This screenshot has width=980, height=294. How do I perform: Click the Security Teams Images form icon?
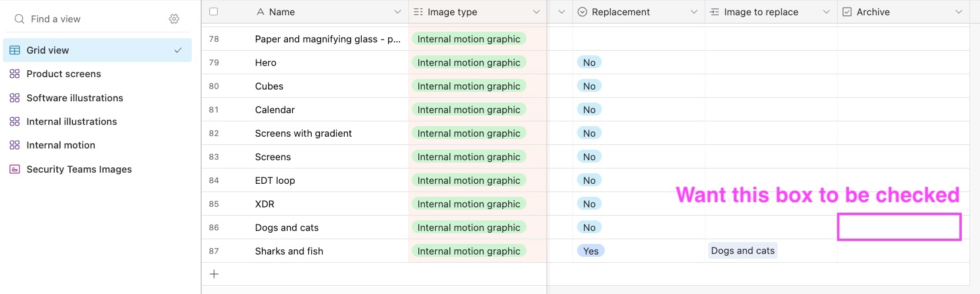coord(15,169)
